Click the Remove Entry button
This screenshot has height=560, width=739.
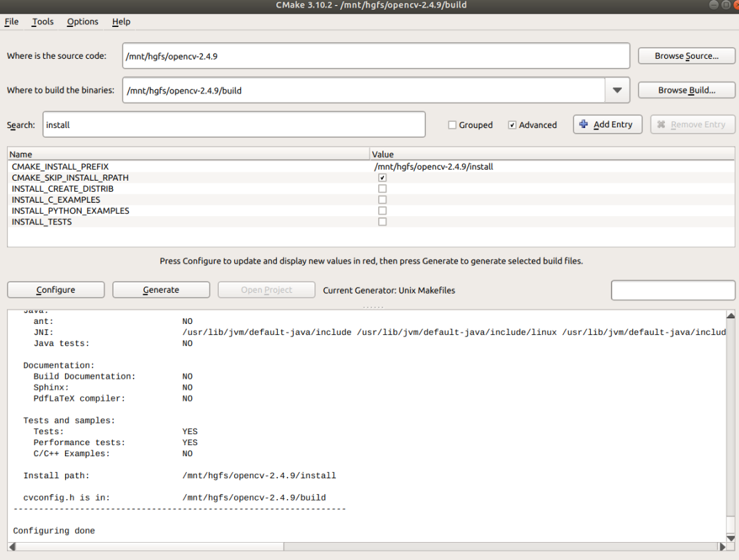pyautogui.click(x=693, y=125)
